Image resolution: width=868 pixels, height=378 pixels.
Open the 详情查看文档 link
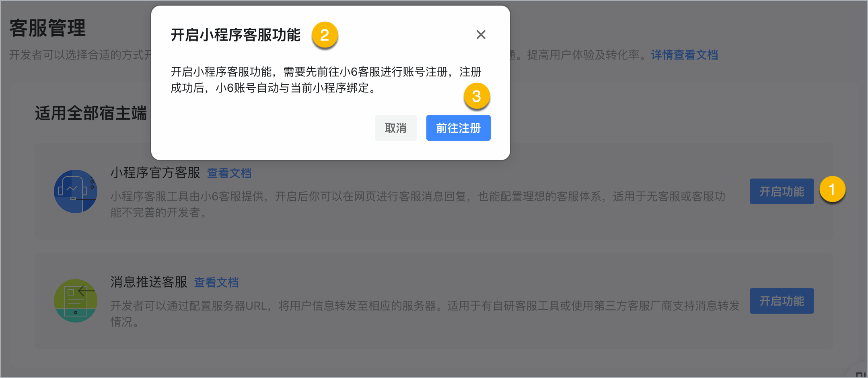685,55
